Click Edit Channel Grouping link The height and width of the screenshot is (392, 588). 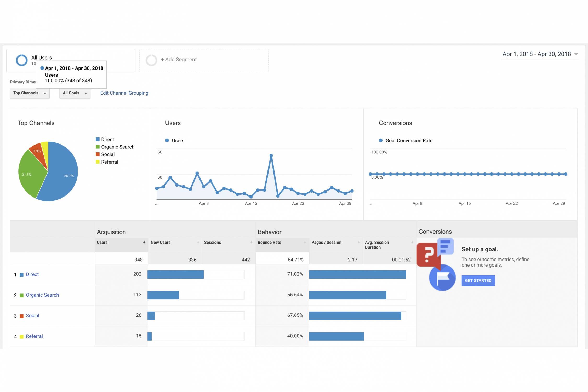pos(124,93)
